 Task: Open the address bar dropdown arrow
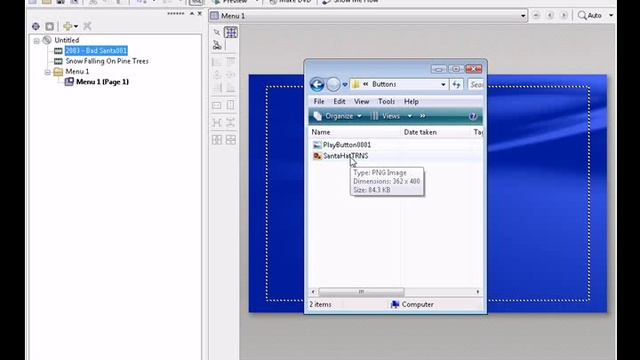[x=443, y=84]
